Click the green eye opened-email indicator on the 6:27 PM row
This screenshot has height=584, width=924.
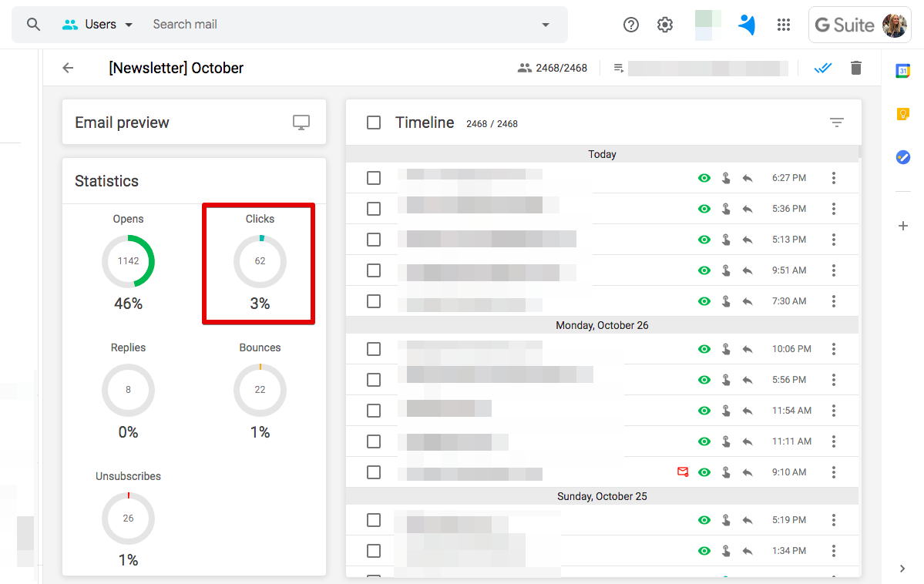coord(704,177)
